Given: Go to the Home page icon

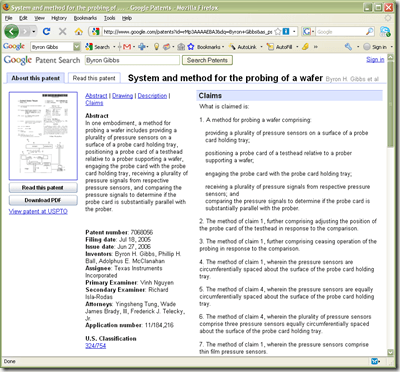Looking at the screenshot, I should point(79,32).
